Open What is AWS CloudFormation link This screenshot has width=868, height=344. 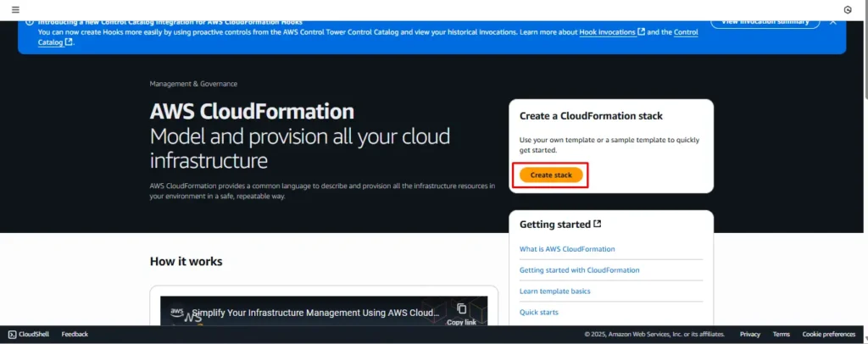[x=567, y=249]
